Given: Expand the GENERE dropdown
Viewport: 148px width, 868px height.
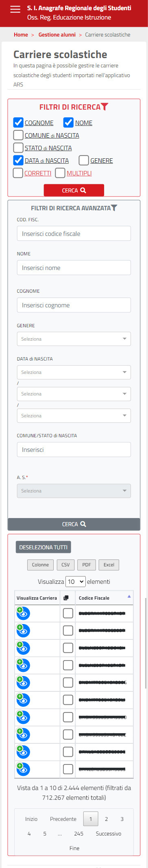Looking at the screenshot, I should click(x=74, y=339).
